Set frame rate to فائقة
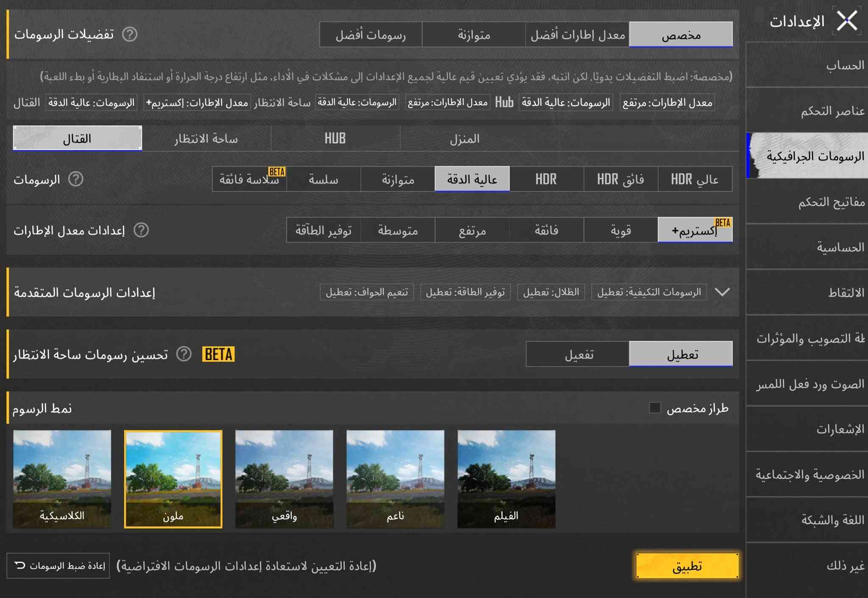The image size is (868, 598). click(x=546, y=230)
